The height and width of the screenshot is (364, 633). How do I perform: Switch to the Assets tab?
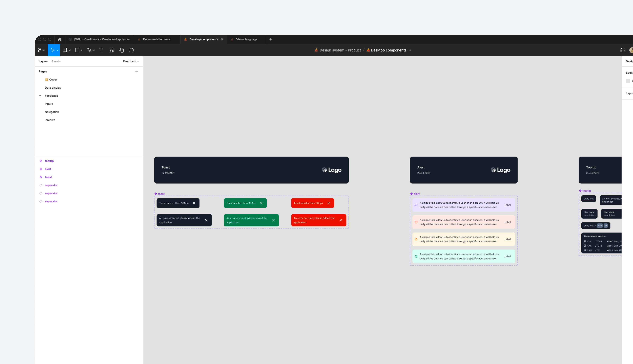[x=56, y=61]
